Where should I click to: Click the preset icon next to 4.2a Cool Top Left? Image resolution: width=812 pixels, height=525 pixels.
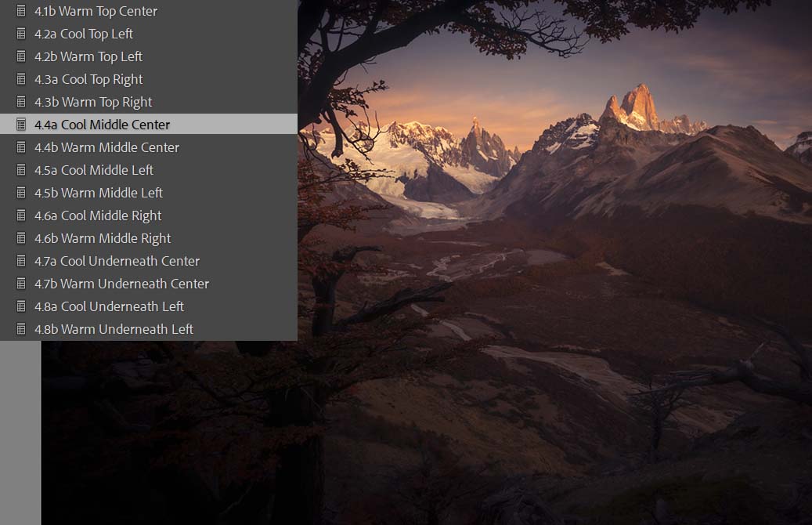click(x=21, y=34)
